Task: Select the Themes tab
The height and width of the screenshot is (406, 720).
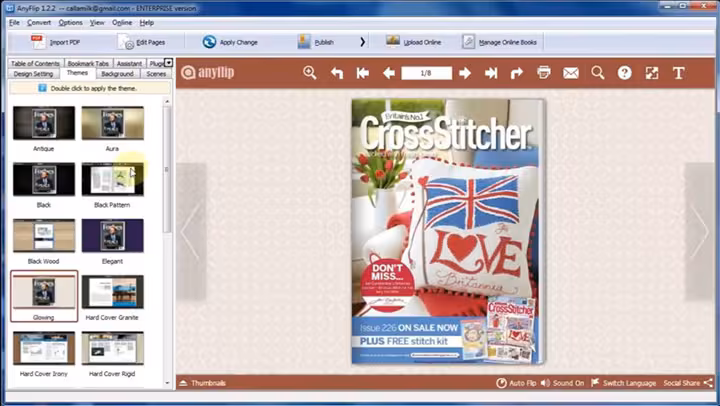Action: pos(77,73)
